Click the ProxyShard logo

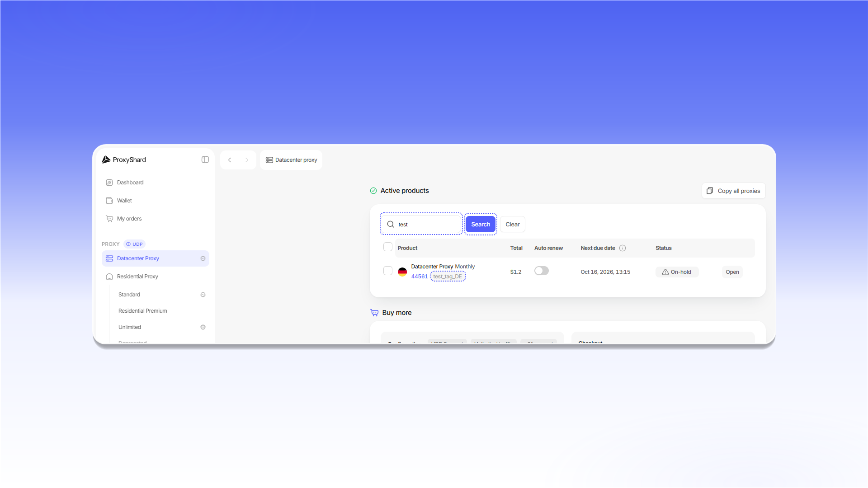(124, 160)
